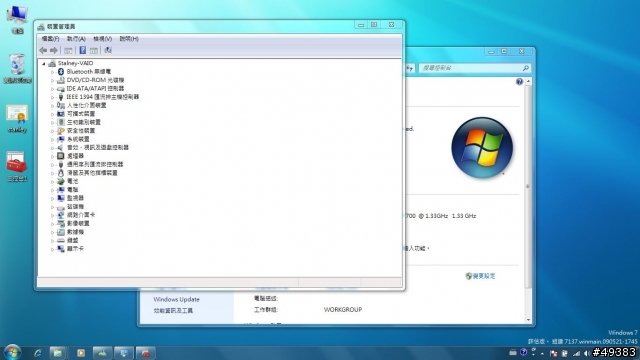Screen dimensions: 640x360
Task: Click the show/hide console tree toolbar icon
Action: coord(68,50)
